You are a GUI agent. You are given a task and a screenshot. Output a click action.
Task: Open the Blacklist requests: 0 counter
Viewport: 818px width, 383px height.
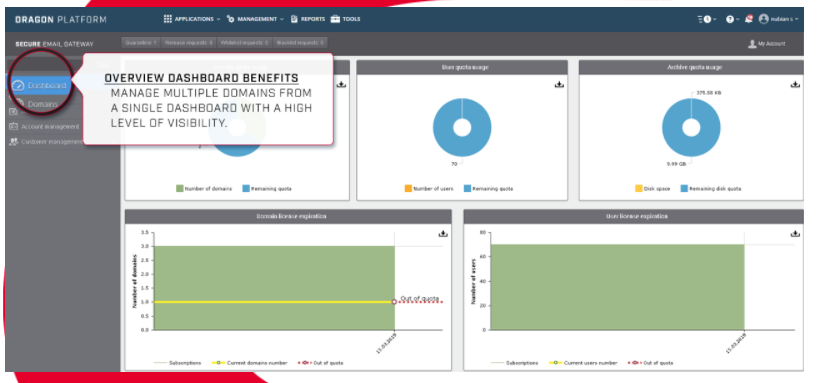pos(300,43)
